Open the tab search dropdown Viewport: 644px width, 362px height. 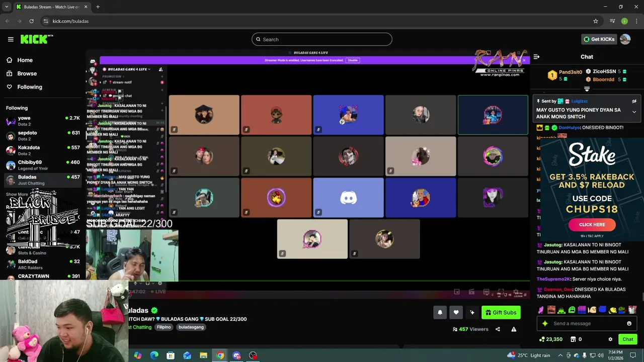coord(7,7)
